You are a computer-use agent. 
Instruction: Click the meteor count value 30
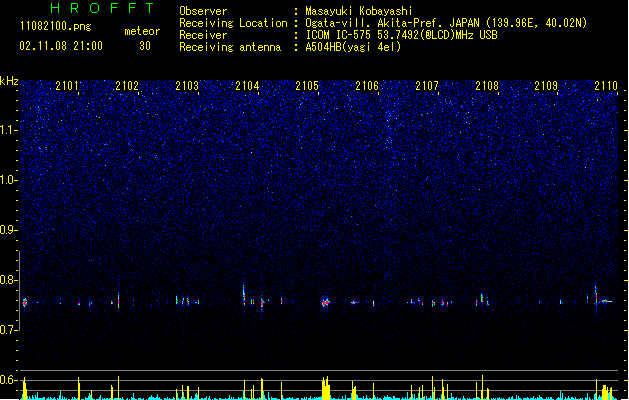145,46
